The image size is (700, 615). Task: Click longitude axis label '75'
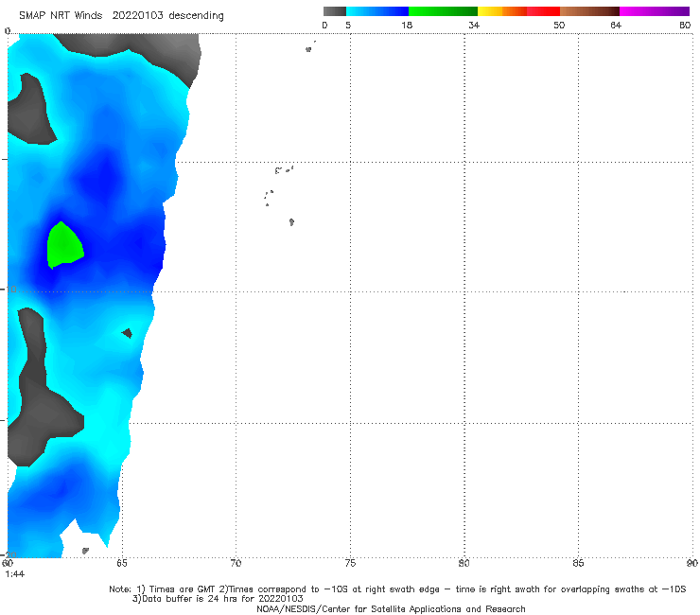350,563
